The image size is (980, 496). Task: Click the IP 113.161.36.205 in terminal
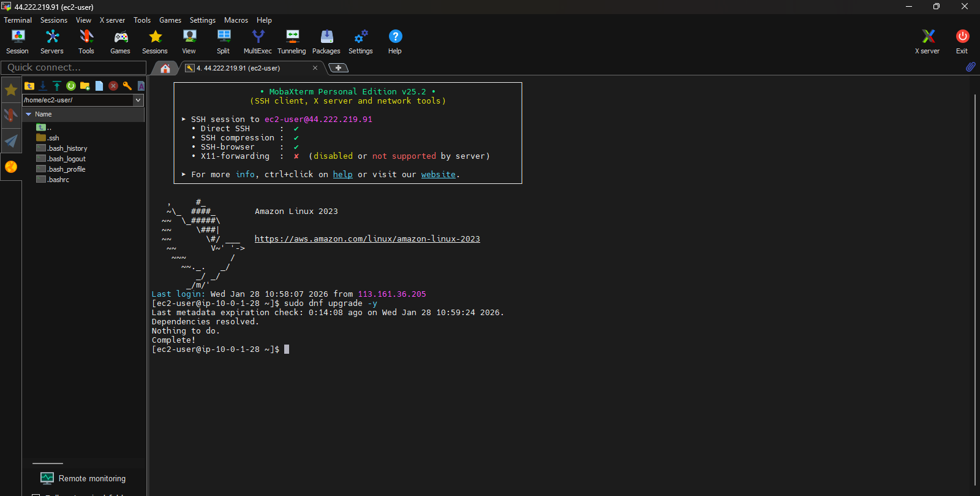tap(392, 294)
